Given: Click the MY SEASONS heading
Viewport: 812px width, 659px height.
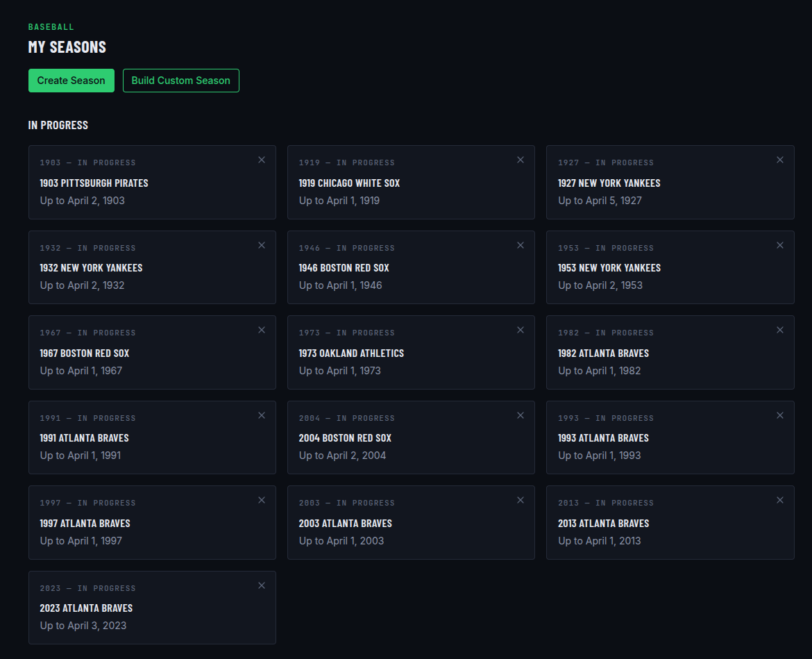Looking at the screenshot, I should click(67, 47).
